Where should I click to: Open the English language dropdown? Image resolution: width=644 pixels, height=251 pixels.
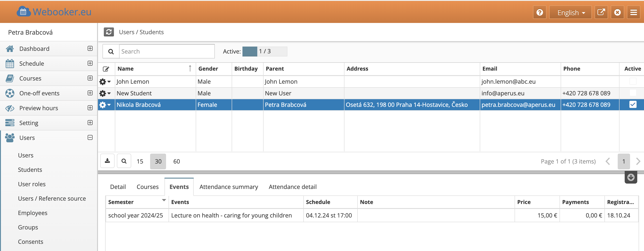[x=570, y=12]
